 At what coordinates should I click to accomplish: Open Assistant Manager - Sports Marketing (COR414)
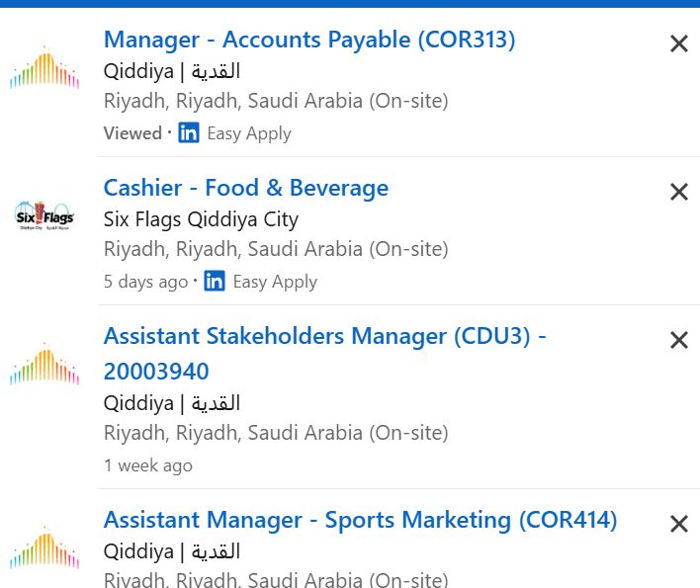click(360, 520)
